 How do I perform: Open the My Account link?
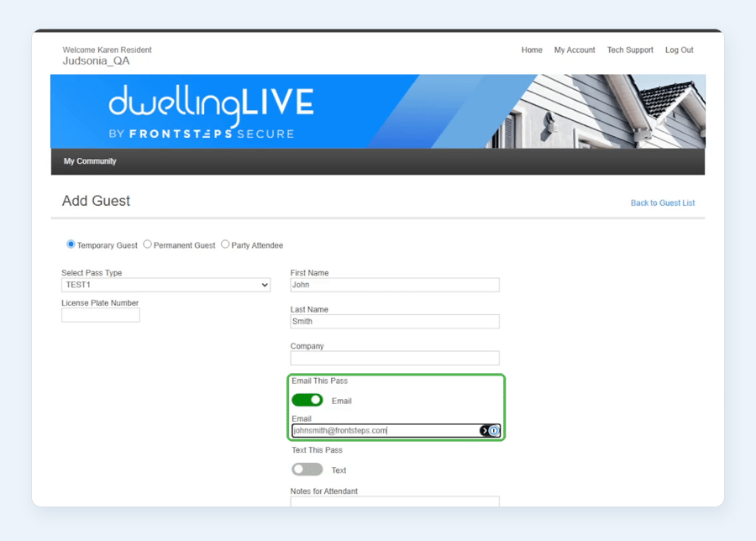575,50
